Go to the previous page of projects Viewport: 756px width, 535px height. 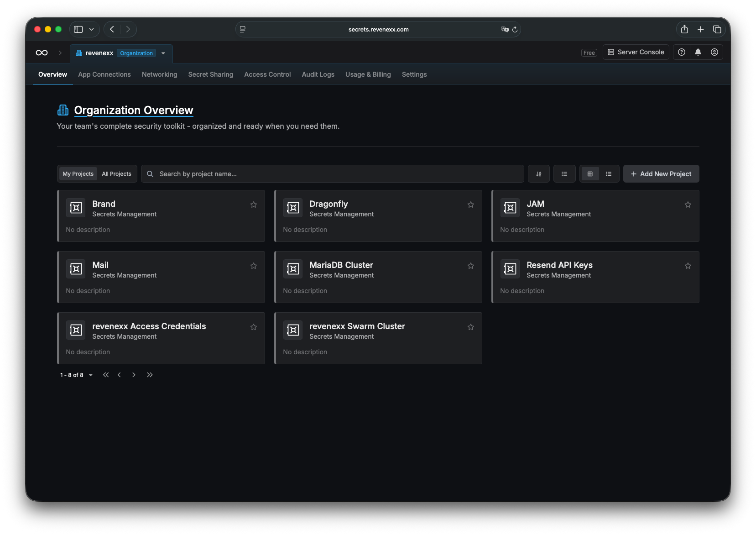click(120, 375)
